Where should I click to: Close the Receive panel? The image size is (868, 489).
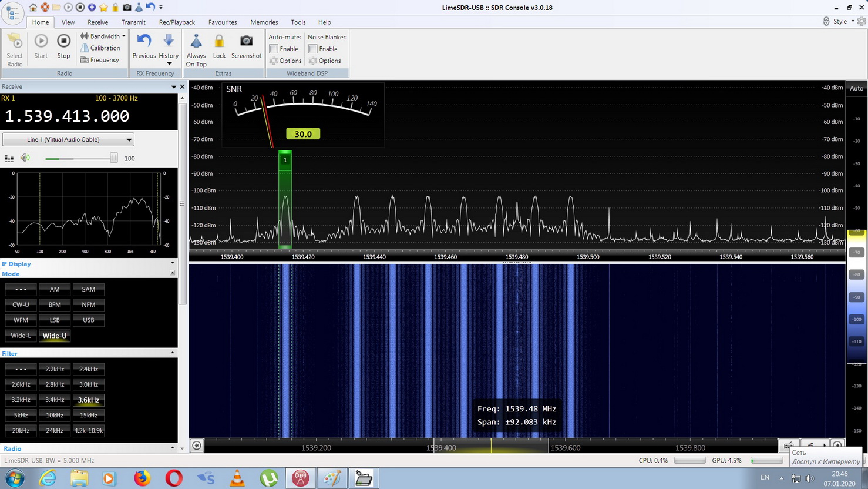point(182,86)
